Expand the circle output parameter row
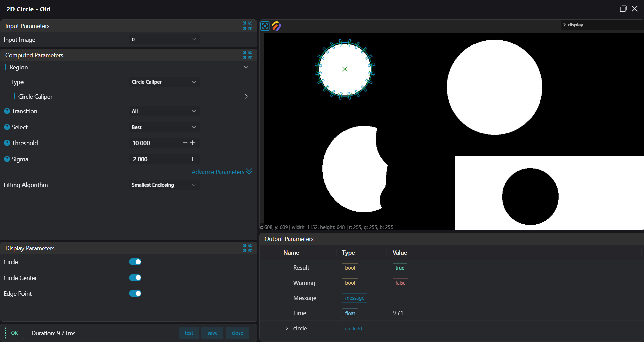This screenshot has height=342, width=644. [287, 328]
